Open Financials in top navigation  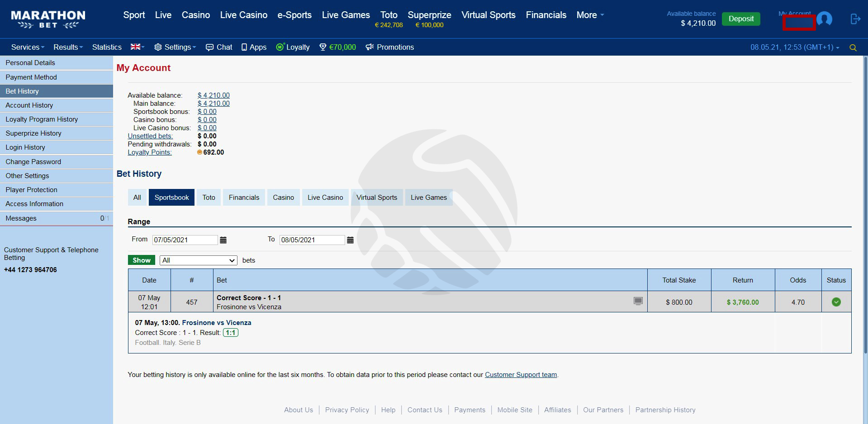tap(546, 15)
